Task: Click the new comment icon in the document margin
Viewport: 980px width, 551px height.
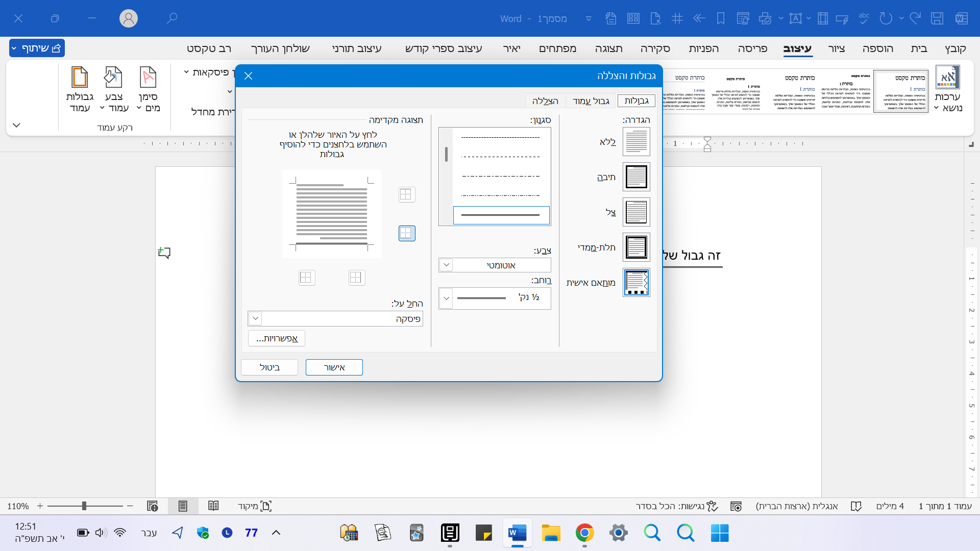Action: pyautogui.click(x=164, y=252)
